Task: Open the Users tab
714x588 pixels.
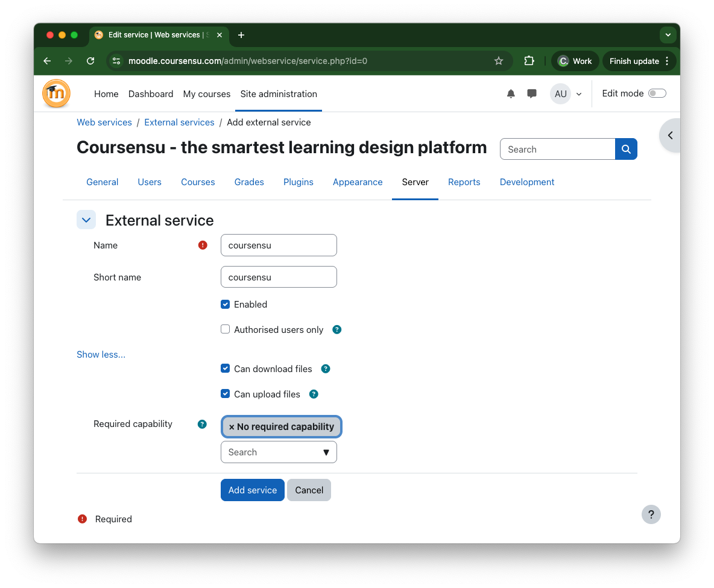Action: (x=150, y=182)
